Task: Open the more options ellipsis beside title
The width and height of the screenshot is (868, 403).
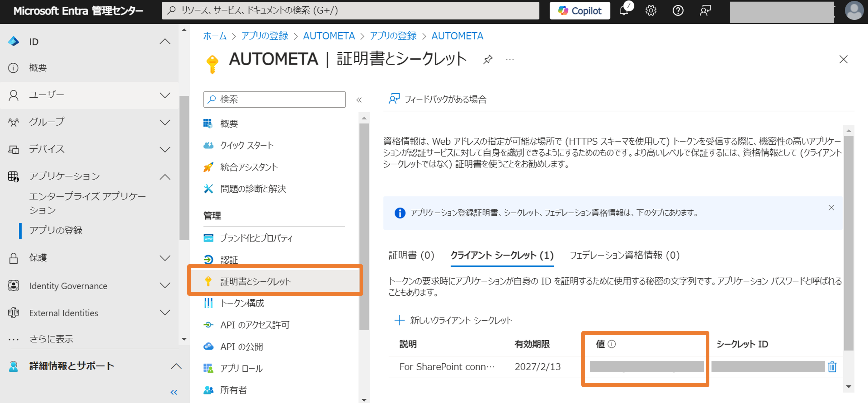Action: click(510, 60)
